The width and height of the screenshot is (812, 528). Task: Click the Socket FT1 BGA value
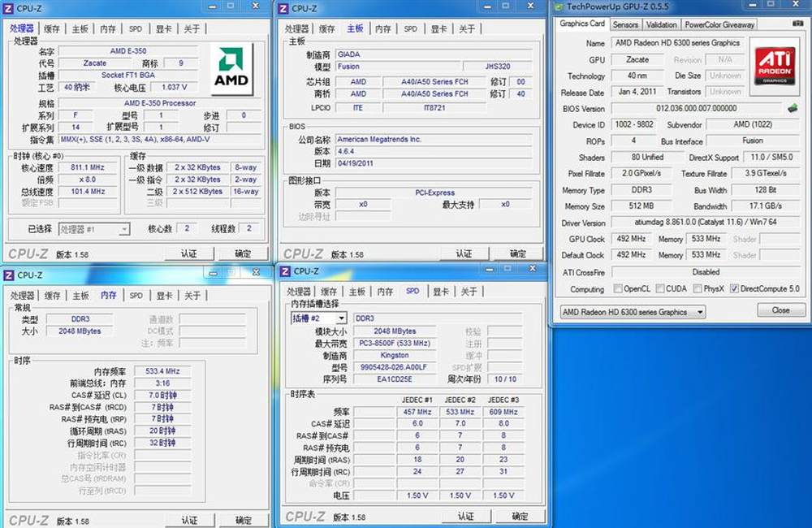128,75
